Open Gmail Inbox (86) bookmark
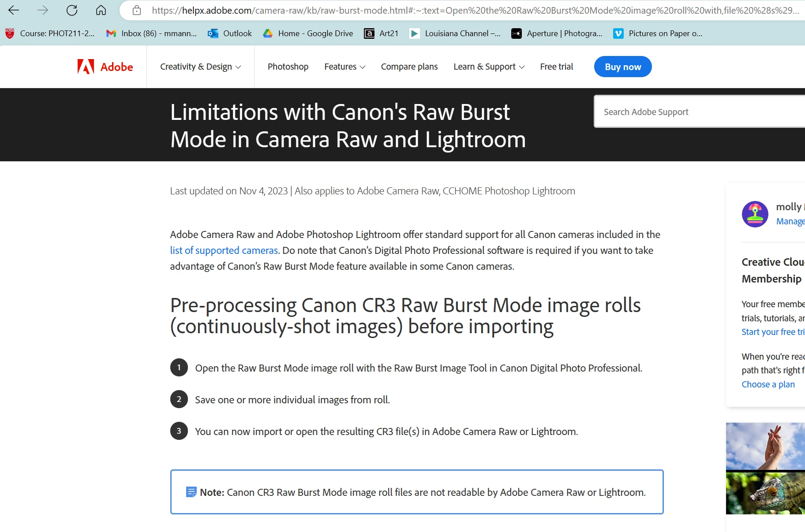This screenshot has width=805, height=532. click(x=151, y=33)
